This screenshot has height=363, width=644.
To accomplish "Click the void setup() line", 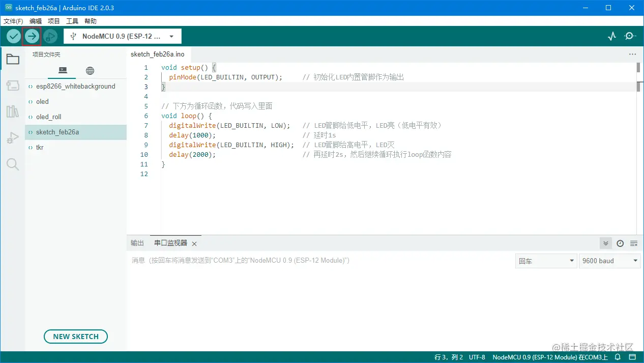I will coord(189,68).
